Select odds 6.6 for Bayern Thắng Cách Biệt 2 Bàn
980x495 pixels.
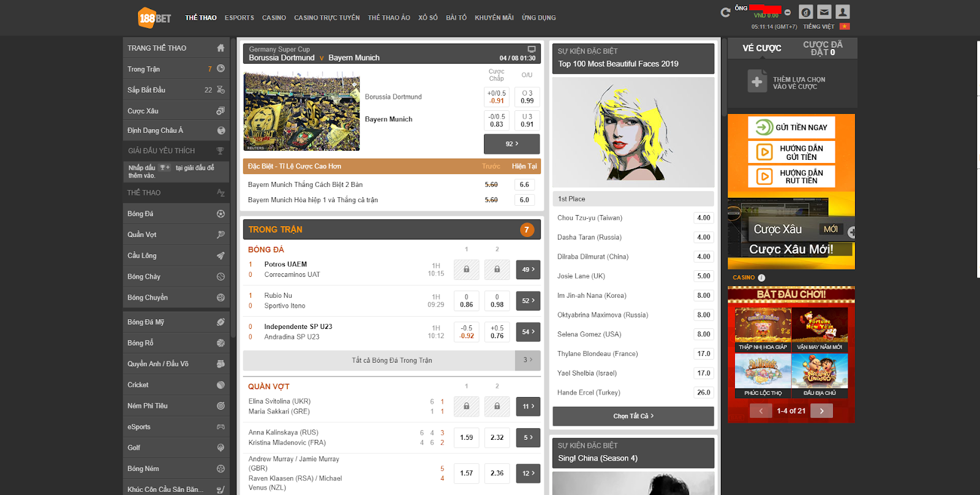pos(524,184)
